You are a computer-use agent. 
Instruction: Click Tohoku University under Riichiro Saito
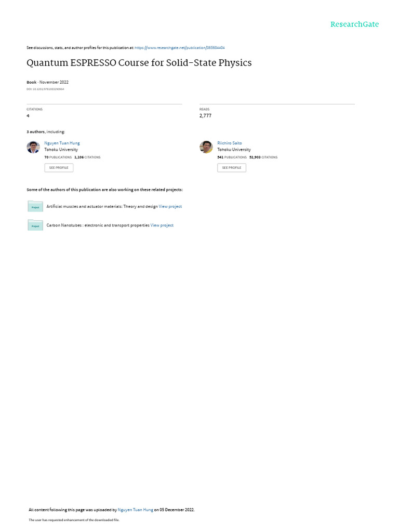pos(234,150)
